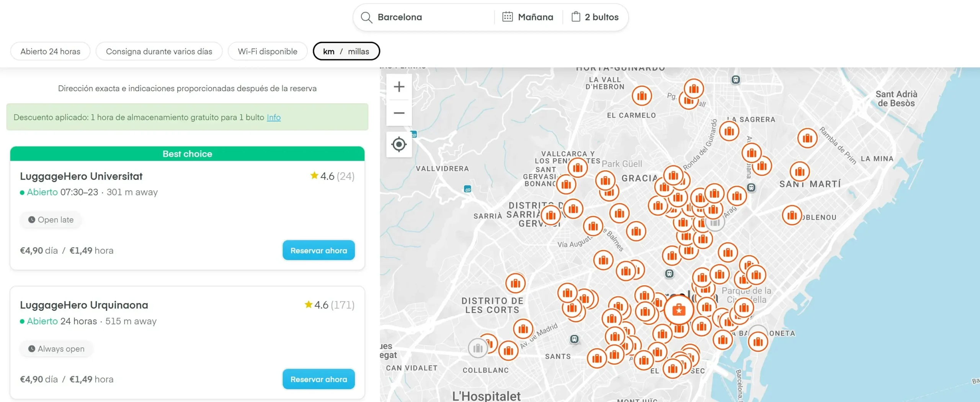
Task: Click the transit station icon near La Vall d'Hebron
Action: (735, 80)
